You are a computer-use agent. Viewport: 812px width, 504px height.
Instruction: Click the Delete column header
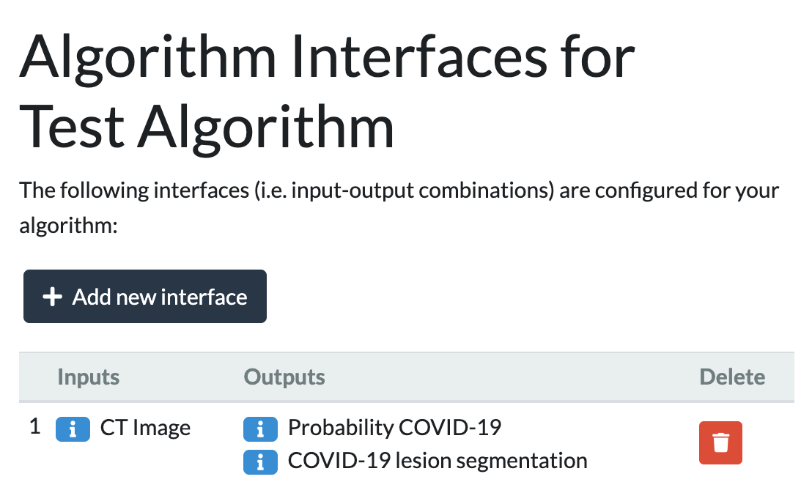[x=732, y=377]
